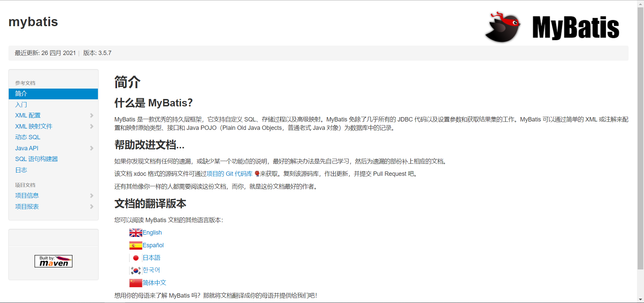The height and width of the screenshot is (303, 644).
Task: Open the 项目的 Git 代码库 link
Action: (230, 173)
